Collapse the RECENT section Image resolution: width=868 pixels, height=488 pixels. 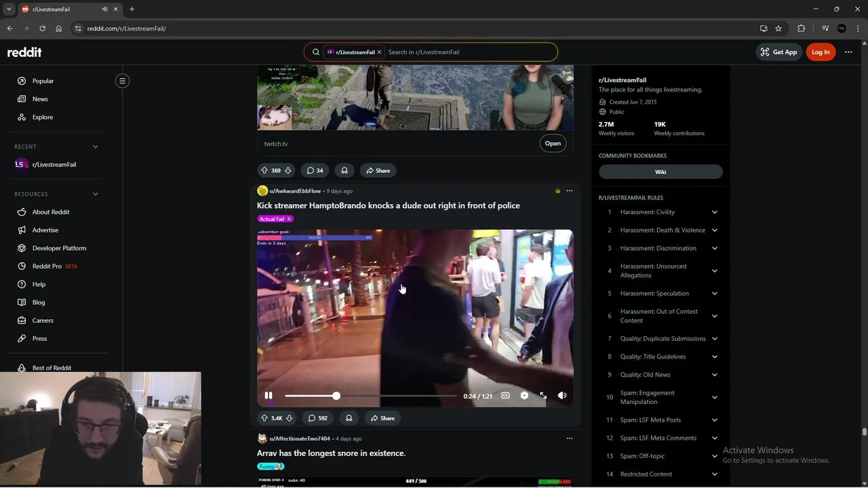pyautogui.click(x=95, y=146)
